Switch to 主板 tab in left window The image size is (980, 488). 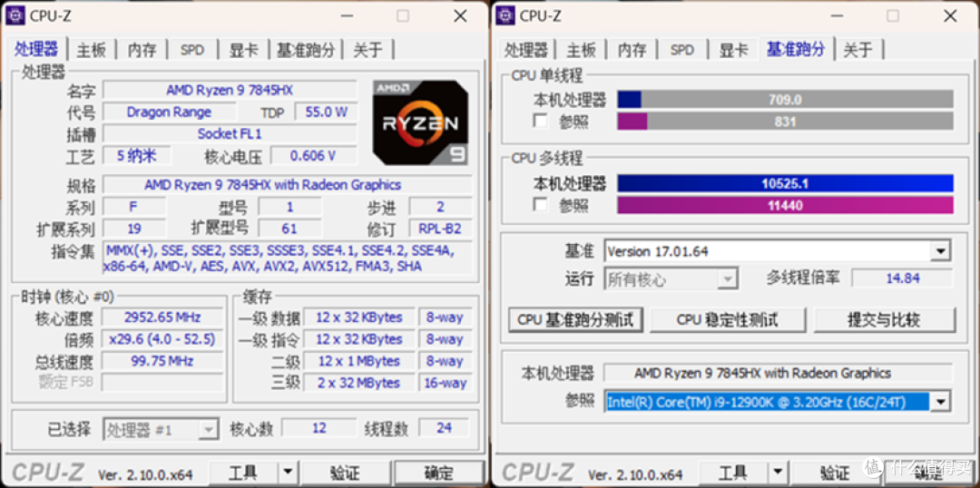click(x=92, y=50)
